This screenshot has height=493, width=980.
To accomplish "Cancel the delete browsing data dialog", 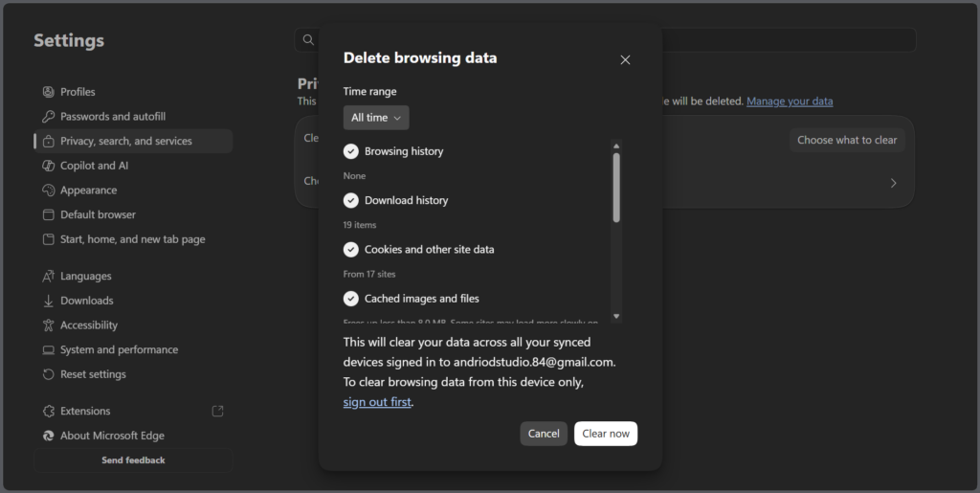I will click(x=544, y=434).
